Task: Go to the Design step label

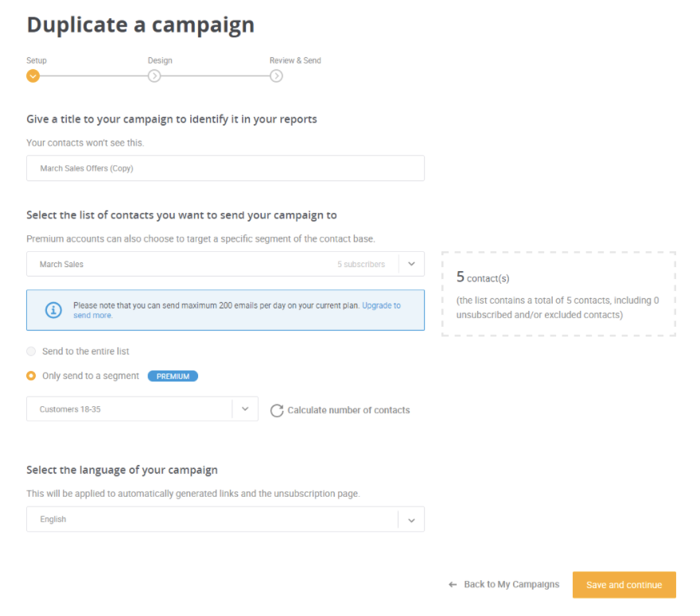Action: pos(160,60)
